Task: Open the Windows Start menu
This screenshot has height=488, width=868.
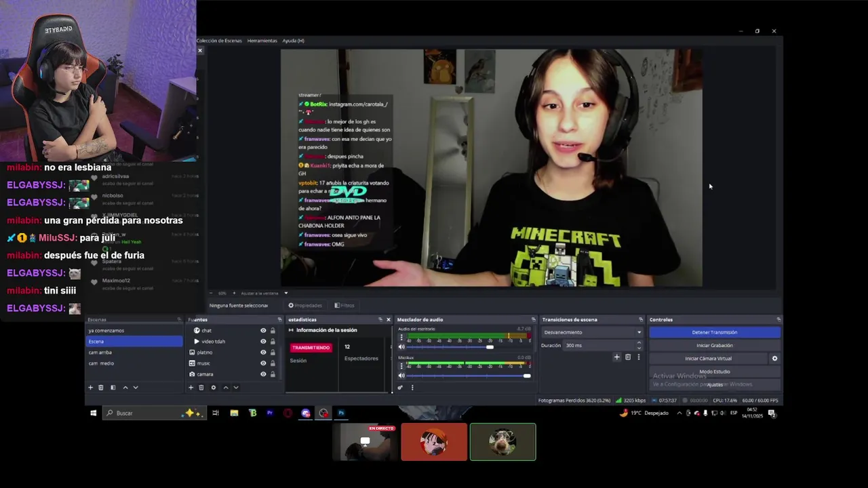Action: click(94, 413)
